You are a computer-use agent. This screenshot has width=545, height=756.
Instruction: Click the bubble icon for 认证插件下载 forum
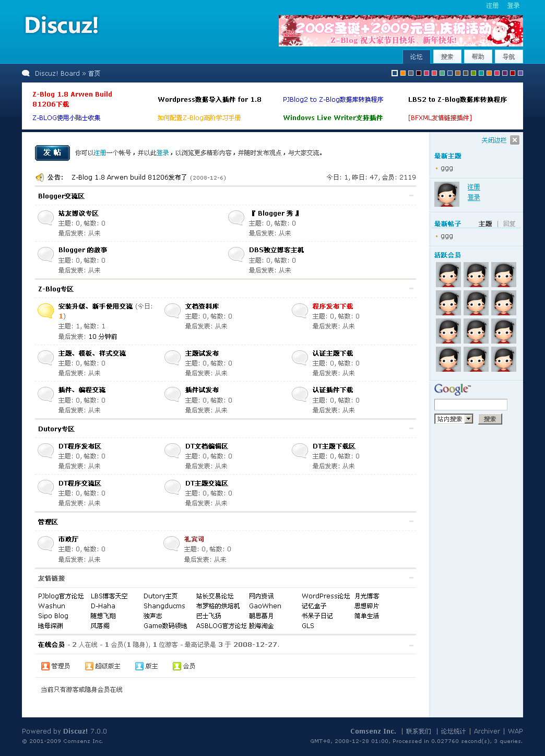coord(300,394)
